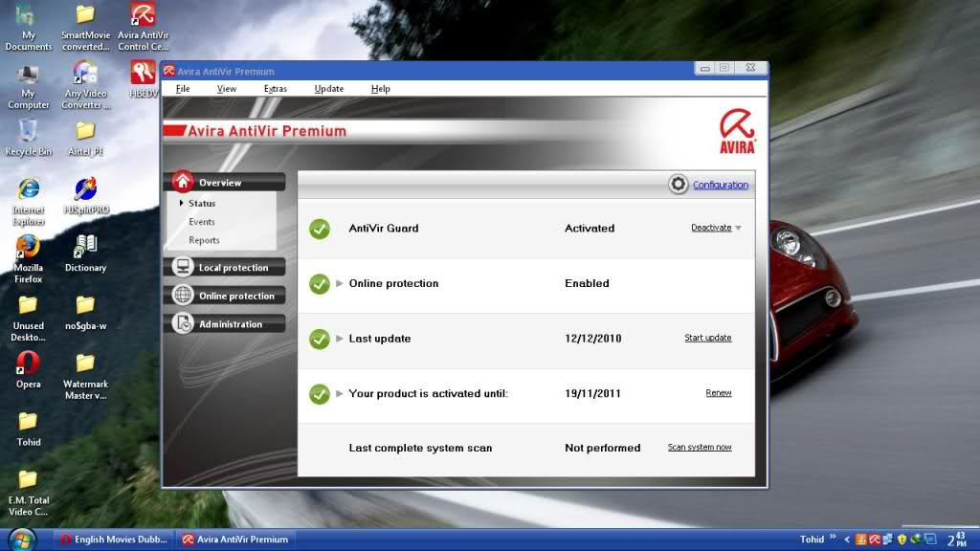Click the Last update green checkmark
The height and width of the screenshot is (551, 980).
click(320, 340)
